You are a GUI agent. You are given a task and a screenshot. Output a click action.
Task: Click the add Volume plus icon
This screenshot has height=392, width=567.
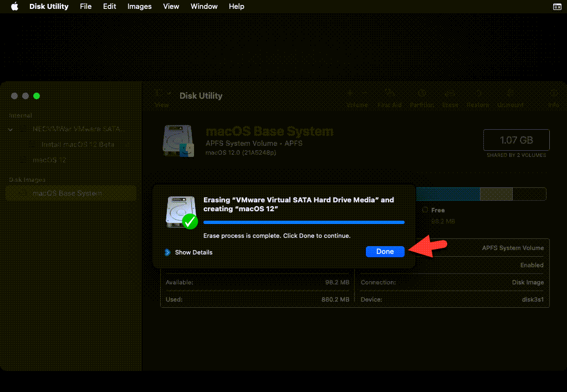click(x=350, y=93)
